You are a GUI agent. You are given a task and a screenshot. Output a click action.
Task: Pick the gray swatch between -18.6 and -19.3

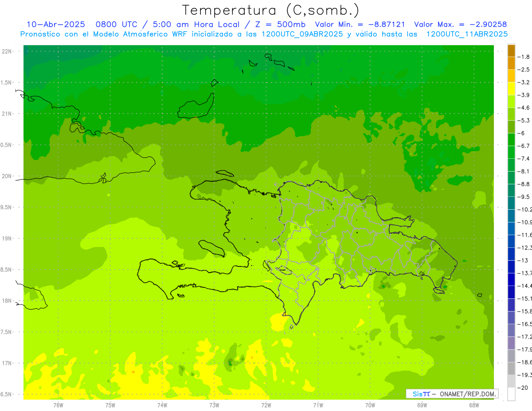coord(511,369)
